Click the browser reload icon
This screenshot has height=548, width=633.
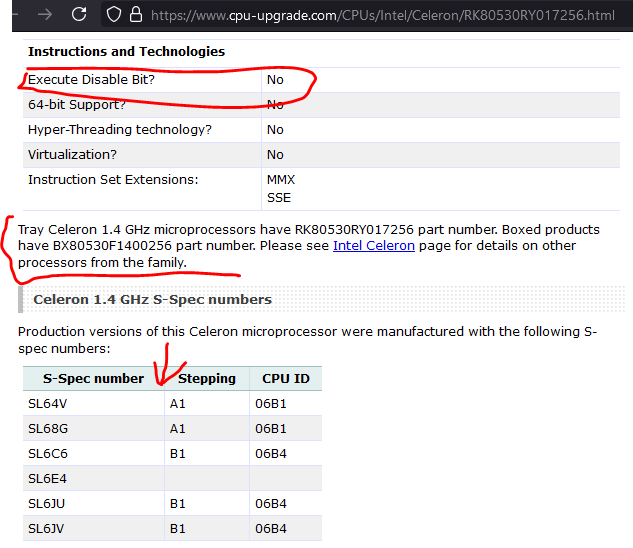79,15
